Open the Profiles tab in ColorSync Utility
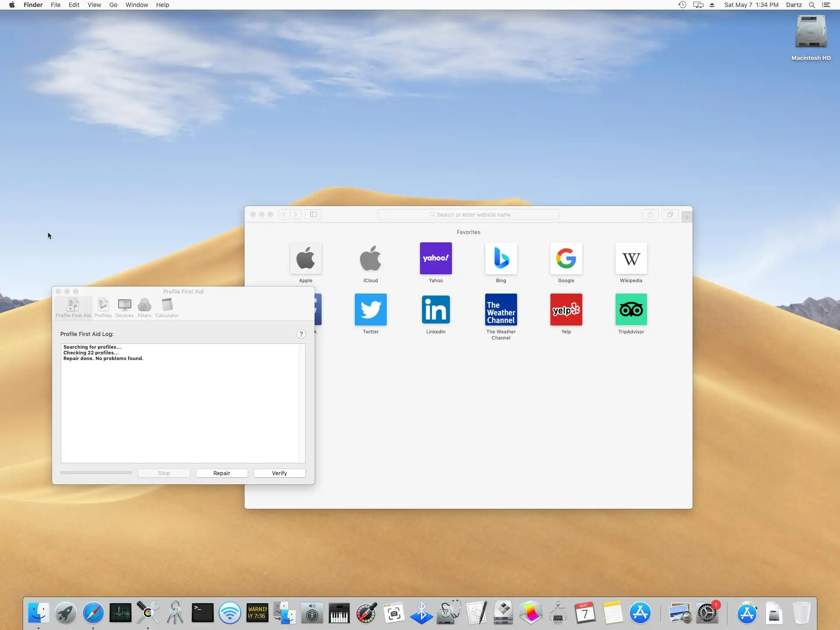Image resolution: width=840 pixels, height=630 pixels. 103,307
